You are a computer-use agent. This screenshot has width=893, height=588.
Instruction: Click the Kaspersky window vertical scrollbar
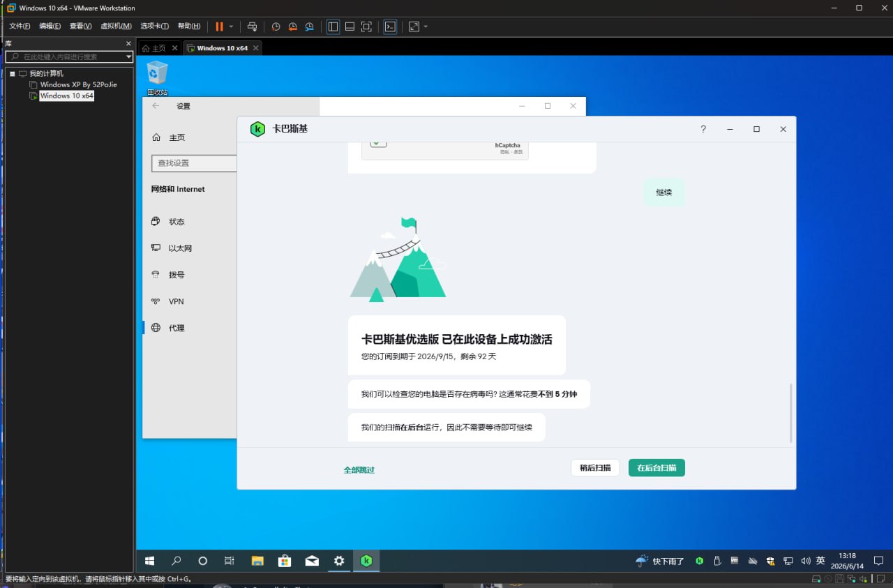(x=790, y=412)
